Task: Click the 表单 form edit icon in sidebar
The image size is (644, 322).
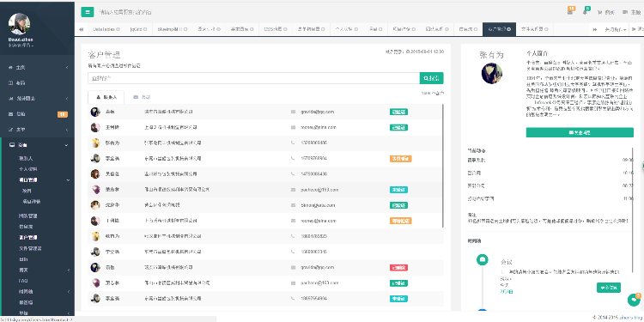Action: [x=11, y=130]
